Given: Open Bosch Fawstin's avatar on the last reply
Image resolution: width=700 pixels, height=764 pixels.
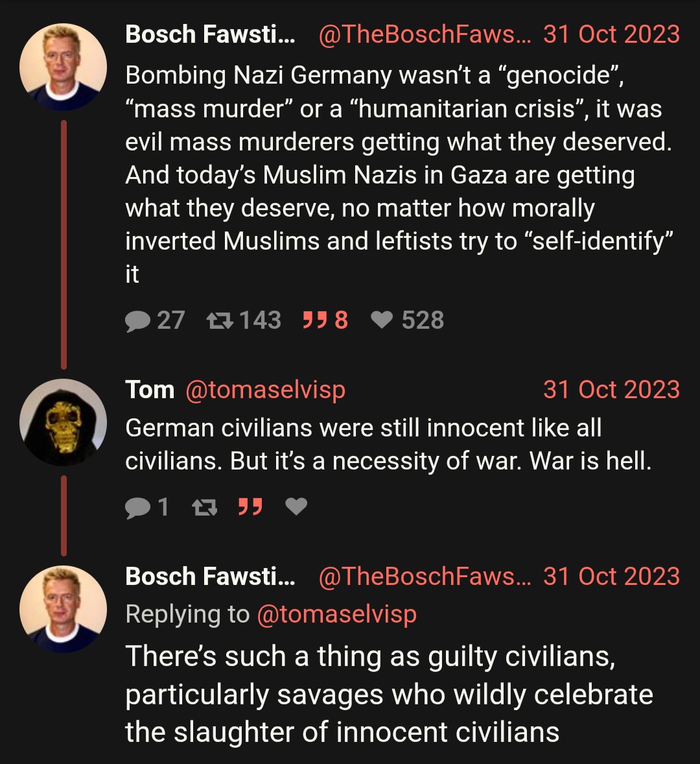Looking at the screenshot, I should pos(64,609).
